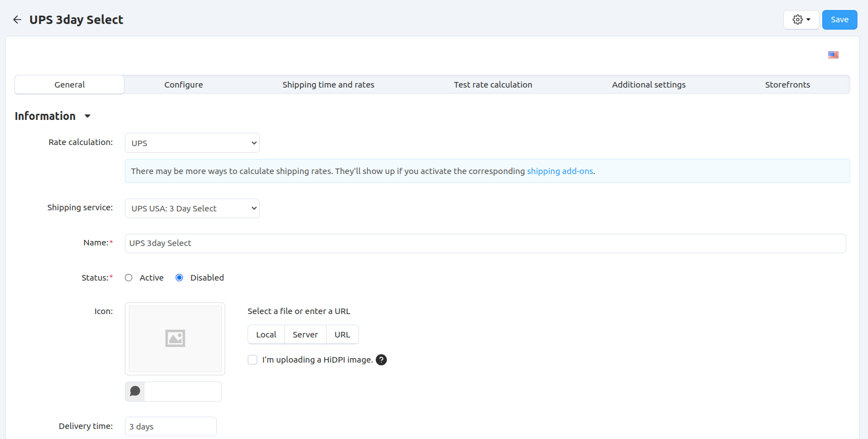Click the HiDPI help question mark

click(x=381, y=360)
